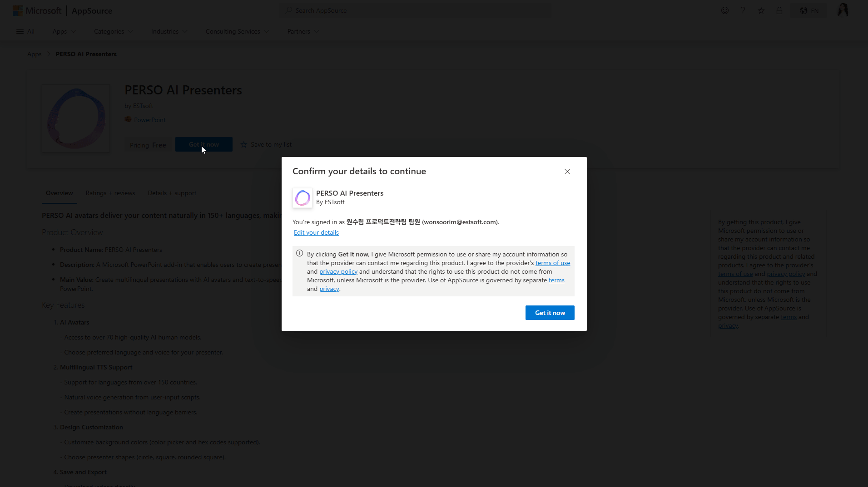
Task: Click the Microsoft logo in the header
Action: [x=37, y=10]
